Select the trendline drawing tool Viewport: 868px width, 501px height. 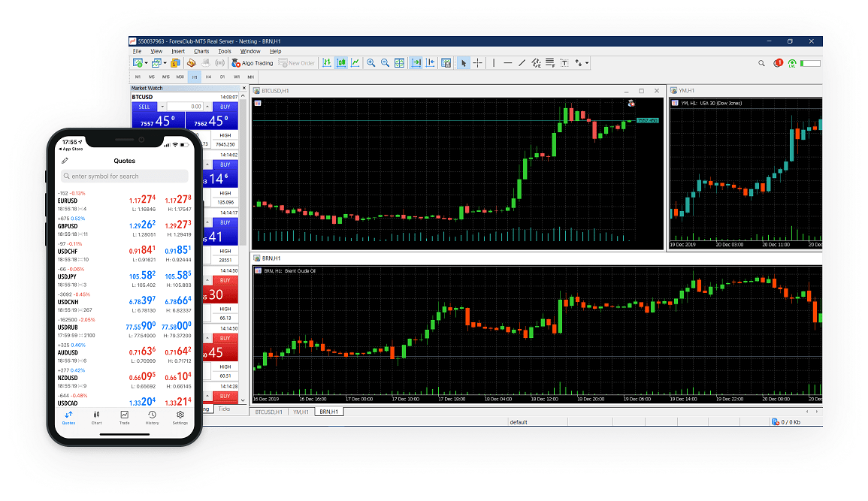click(522, 62)
